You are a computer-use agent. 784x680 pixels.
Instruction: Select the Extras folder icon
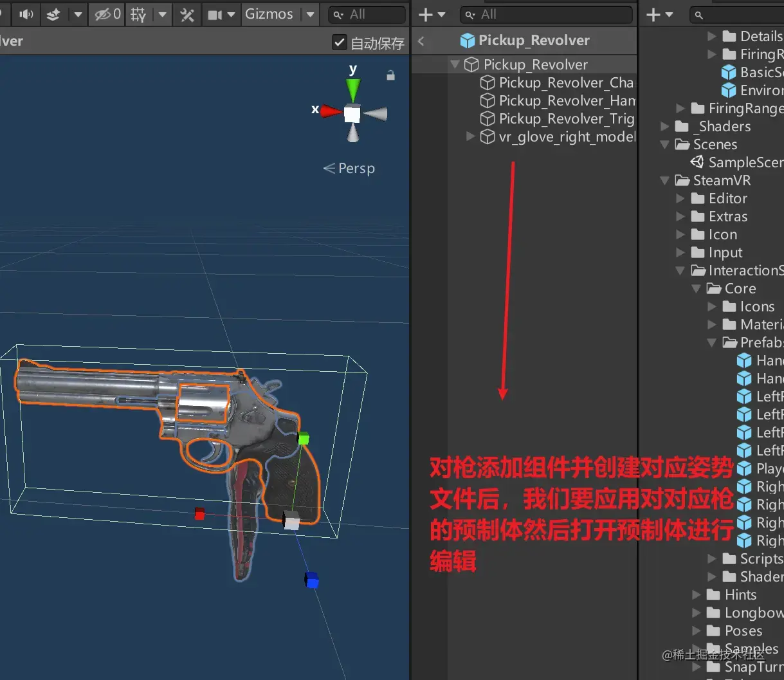[698, 216]
